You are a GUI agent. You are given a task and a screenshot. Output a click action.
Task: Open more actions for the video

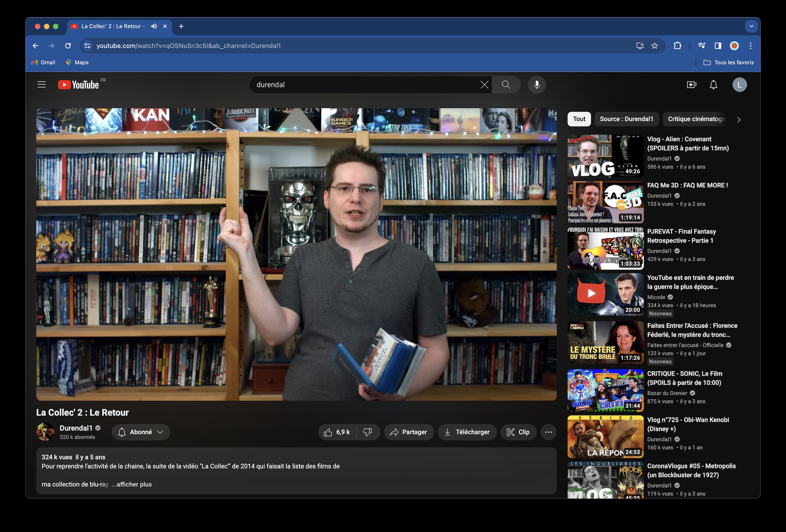click(548, 432)
